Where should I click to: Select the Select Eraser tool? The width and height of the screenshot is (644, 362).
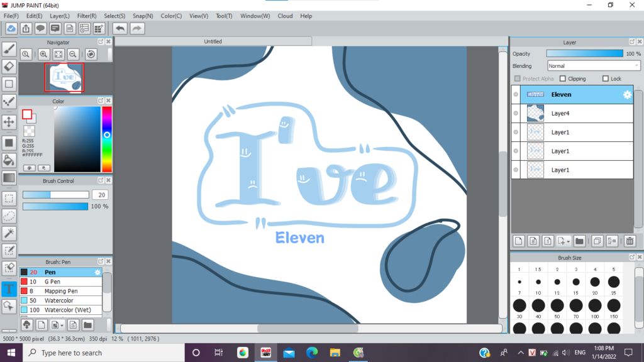point(9,268)
